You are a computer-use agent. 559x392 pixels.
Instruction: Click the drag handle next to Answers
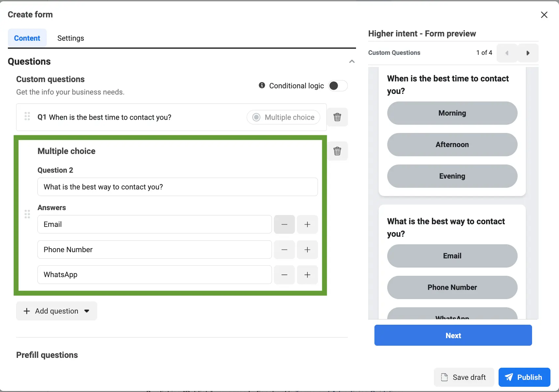(27, 214)
